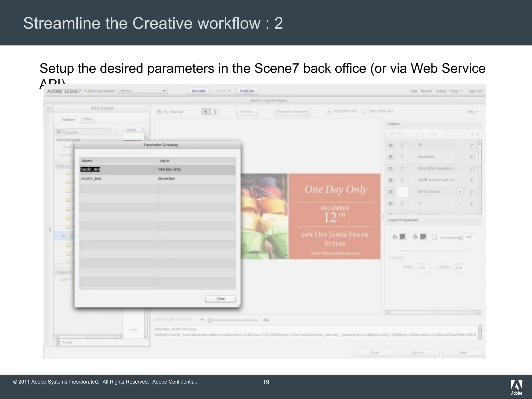Open the Recent menu item
This screenshot has width=532, height=399.
coord(427,91)
